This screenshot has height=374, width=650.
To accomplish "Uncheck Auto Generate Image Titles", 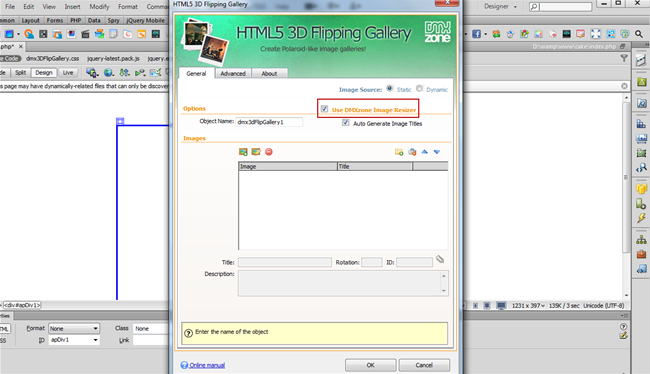I will point(345,123).
